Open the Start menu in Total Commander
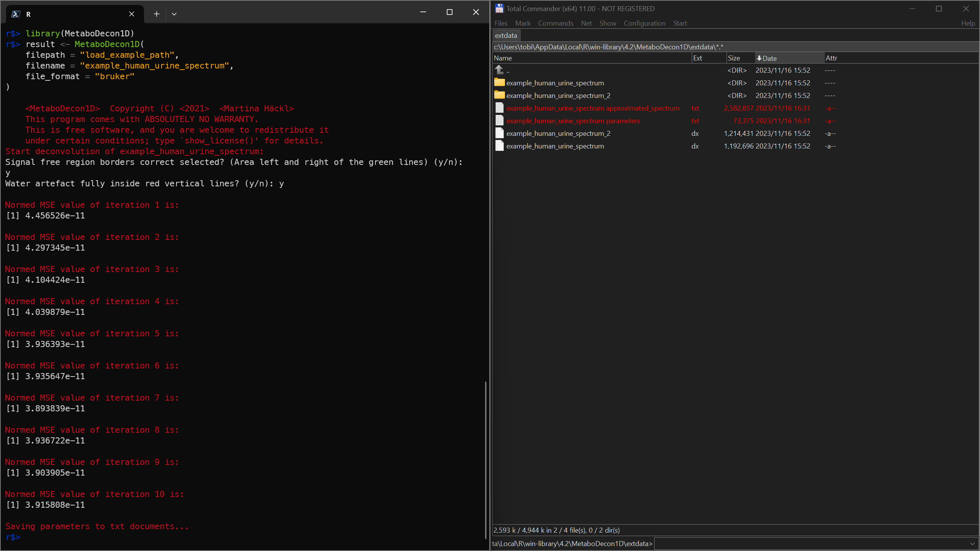980x551 pixels. click(x=680, y=23)
